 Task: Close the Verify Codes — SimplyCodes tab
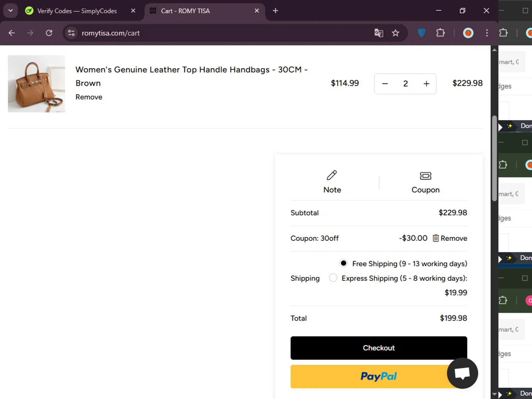[133, 11]
